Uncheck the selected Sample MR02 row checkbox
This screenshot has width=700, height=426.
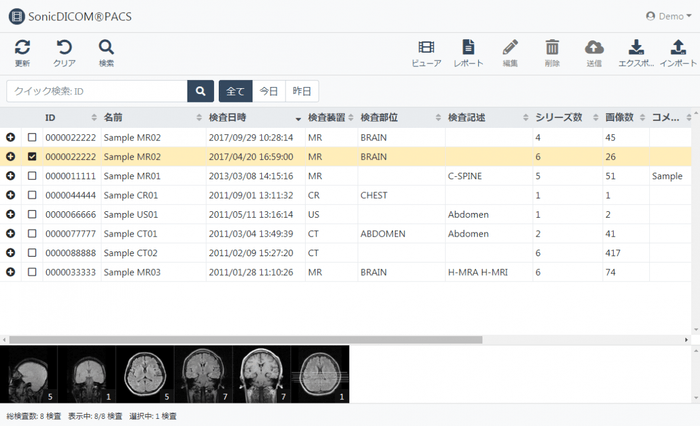pos(32,157)
